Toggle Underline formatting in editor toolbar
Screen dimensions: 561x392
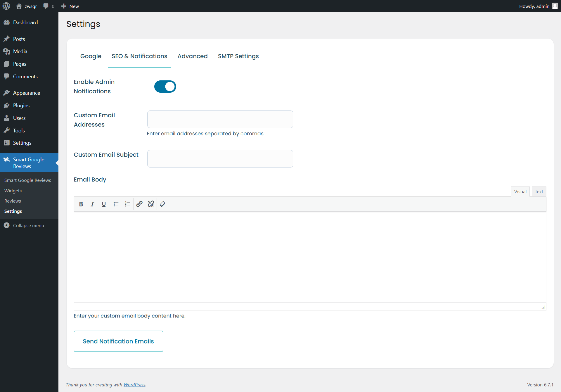(104, 204)
